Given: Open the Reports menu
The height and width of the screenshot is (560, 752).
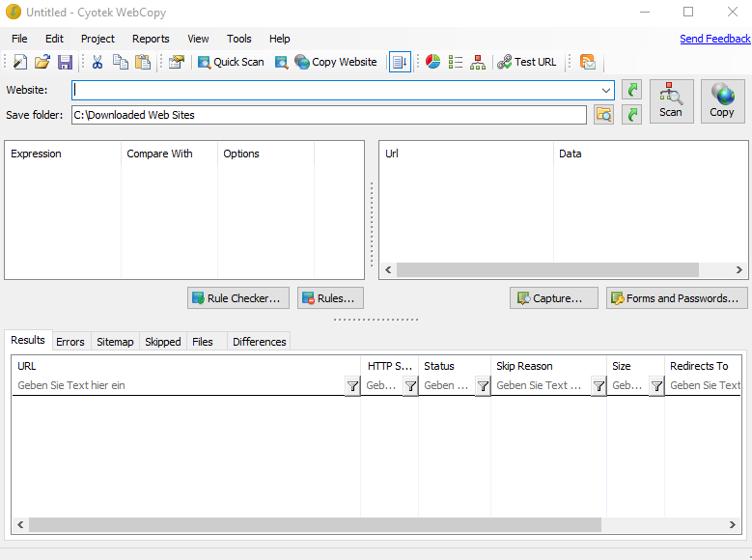Looking at the screenshot, I should pyautogui.click(x=151, y=39).
